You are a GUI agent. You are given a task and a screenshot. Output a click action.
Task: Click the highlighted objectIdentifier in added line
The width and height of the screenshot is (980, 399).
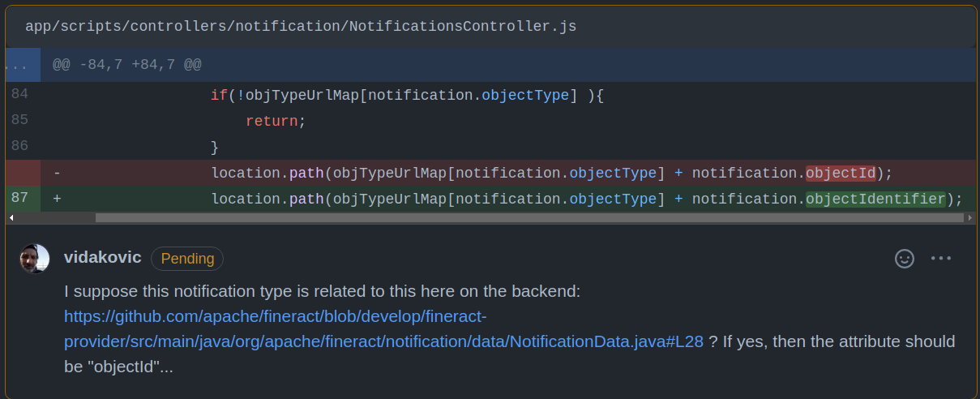(x=875, y=199)
